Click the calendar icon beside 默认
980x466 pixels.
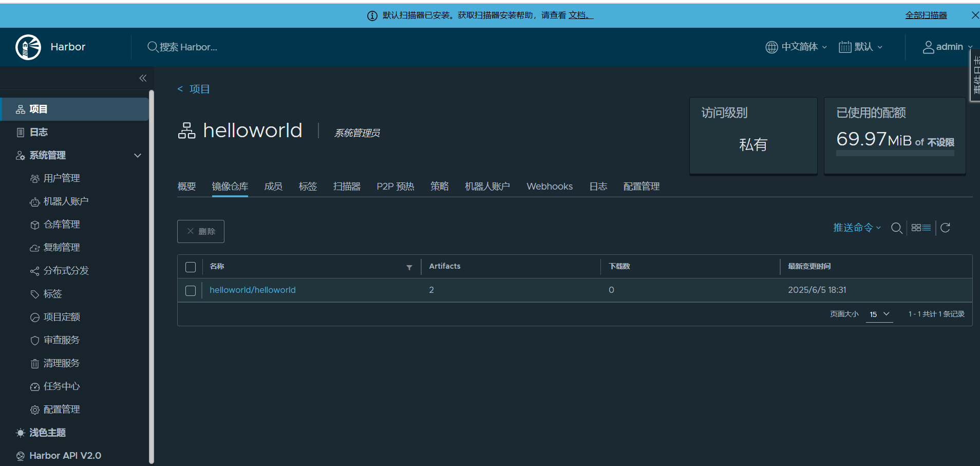click(845, 47)
